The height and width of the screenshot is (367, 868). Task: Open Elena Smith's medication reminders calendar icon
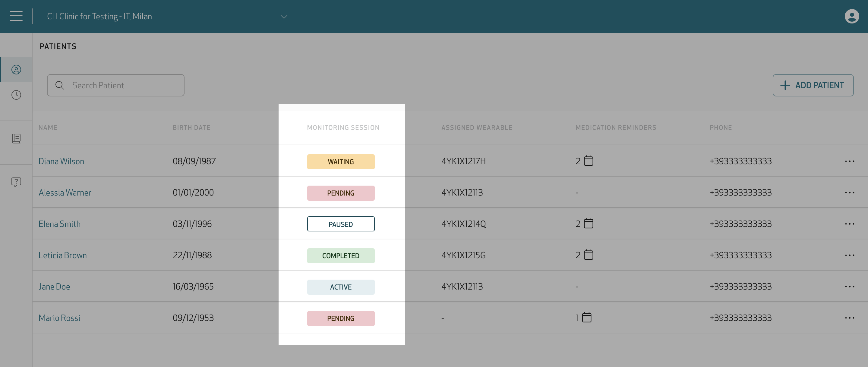point(588,223)
